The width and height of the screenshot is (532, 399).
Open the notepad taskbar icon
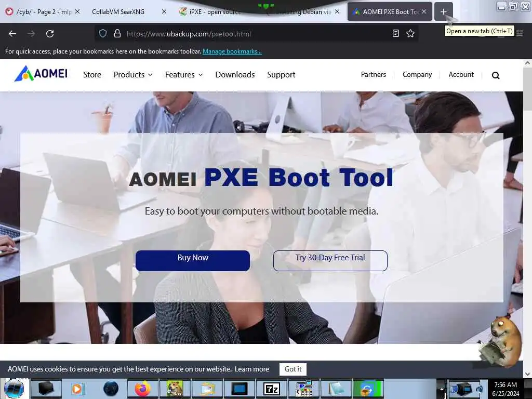click(x=336, y=389)
